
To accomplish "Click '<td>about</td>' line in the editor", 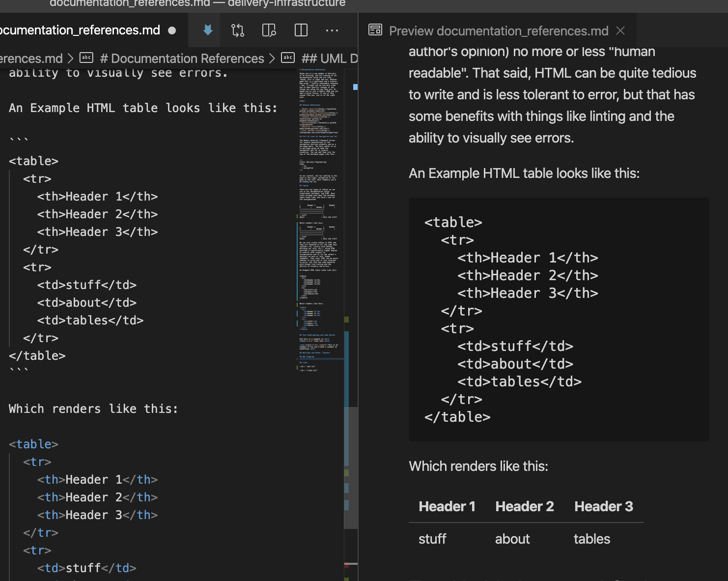I will tap(87, 303).
